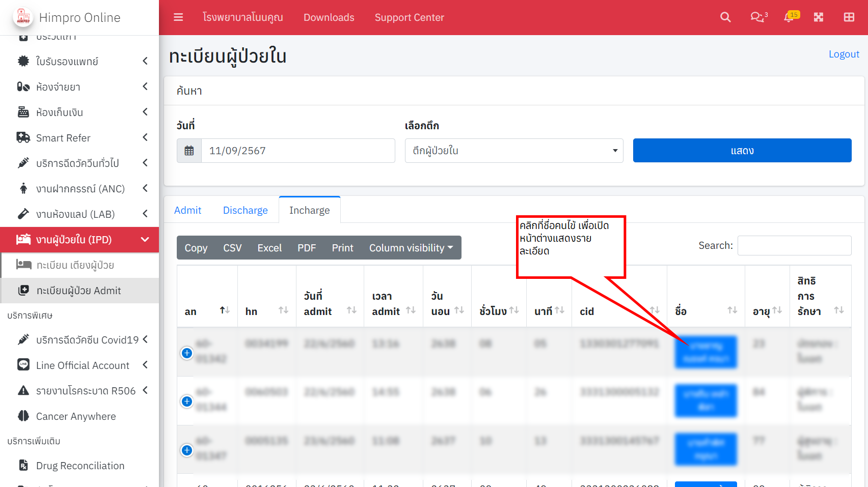This screenshot has width=868, height=487.
Task: Expand the second patient row plus circle
Action: pyautogui.click(x=186, y=401)
